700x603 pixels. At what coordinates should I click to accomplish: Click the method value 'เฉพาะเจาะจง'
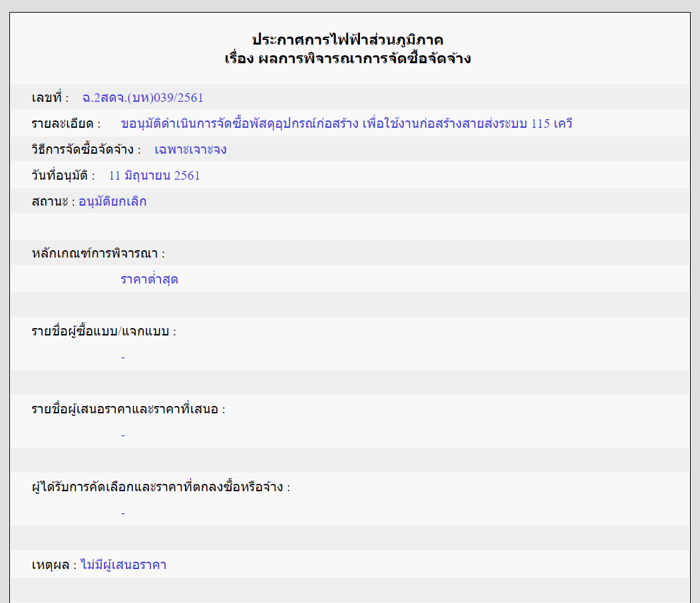point(190,149)
